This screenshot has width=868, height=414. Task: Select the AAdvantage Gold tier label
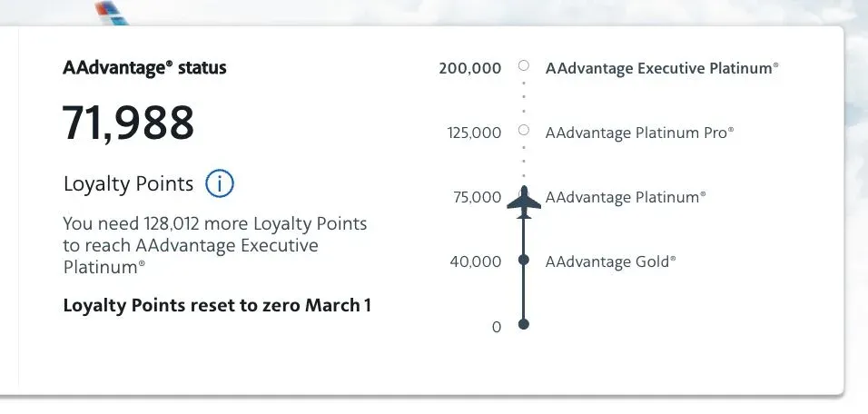coord(610,261)
